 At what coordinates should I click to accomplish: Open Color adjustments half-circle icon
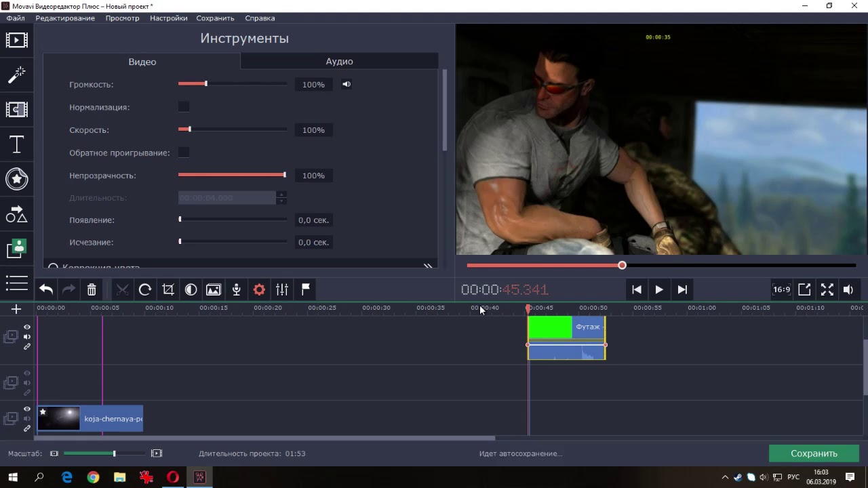point(191,290)
